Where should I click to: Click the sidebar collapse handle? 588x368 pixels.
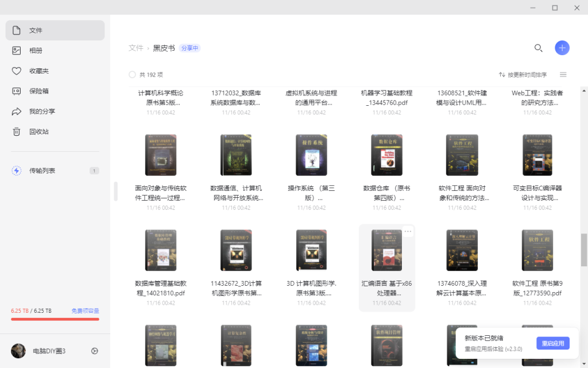pos(116,191)
